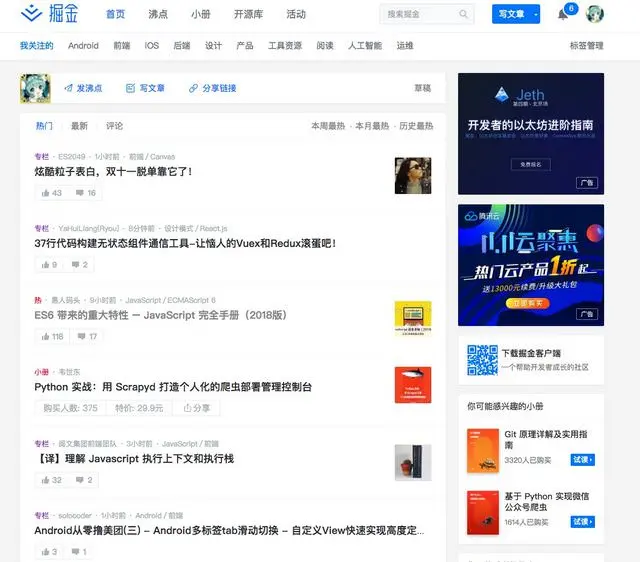
Task: Filter by 本周最热
Action: tap(328, 126)
